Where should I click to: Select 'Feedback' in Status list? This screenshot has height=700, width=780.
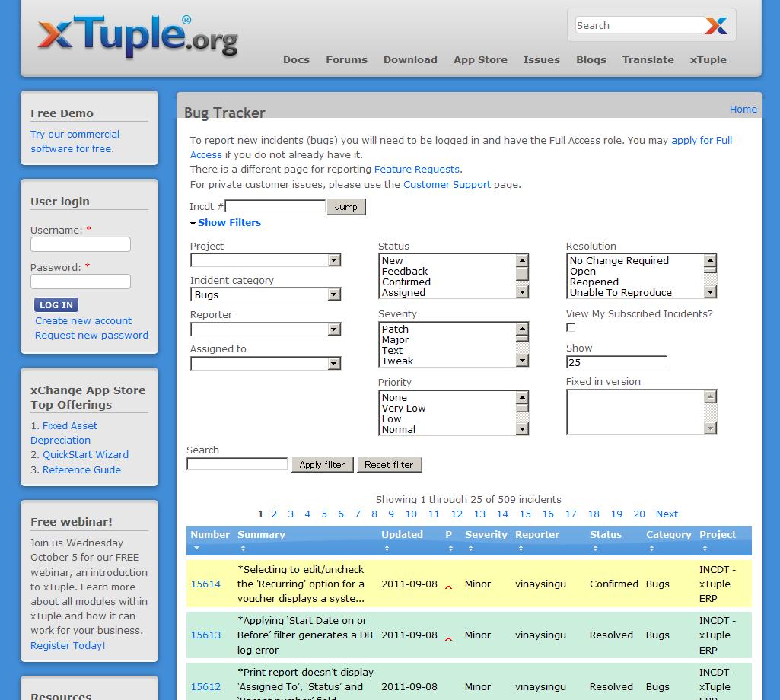point(404,271)
